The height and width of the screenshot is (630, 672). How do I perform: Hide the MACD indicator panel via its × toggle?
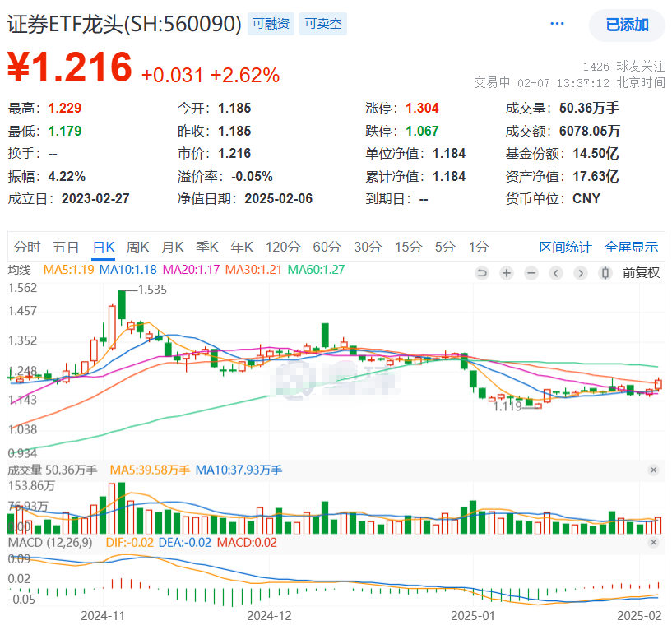(654, 542)
